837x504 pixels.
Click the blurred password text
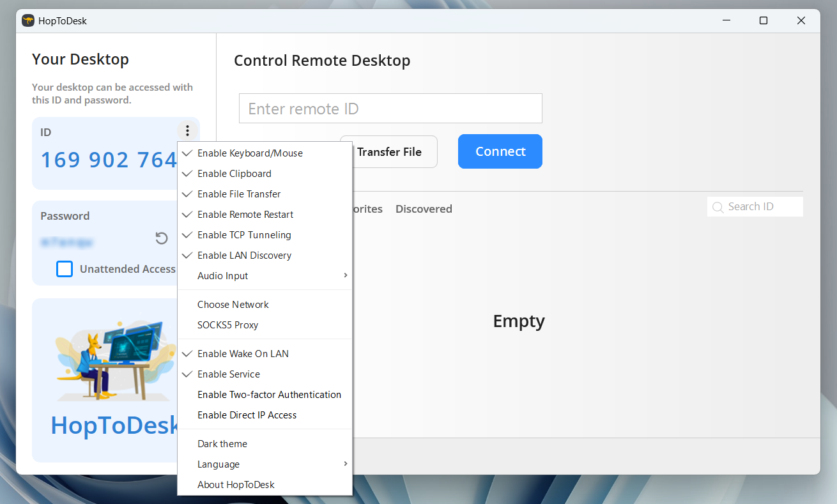point(67,242)
